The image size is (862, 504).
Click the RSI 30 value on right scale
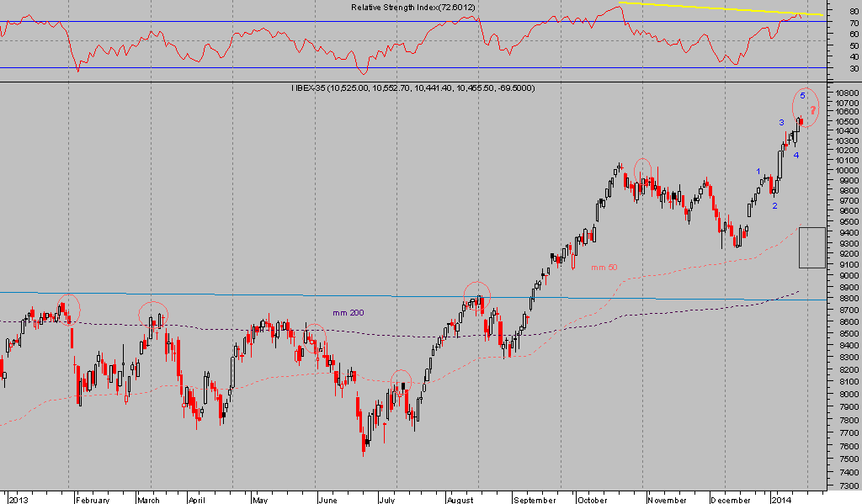[x=854, y=68]
